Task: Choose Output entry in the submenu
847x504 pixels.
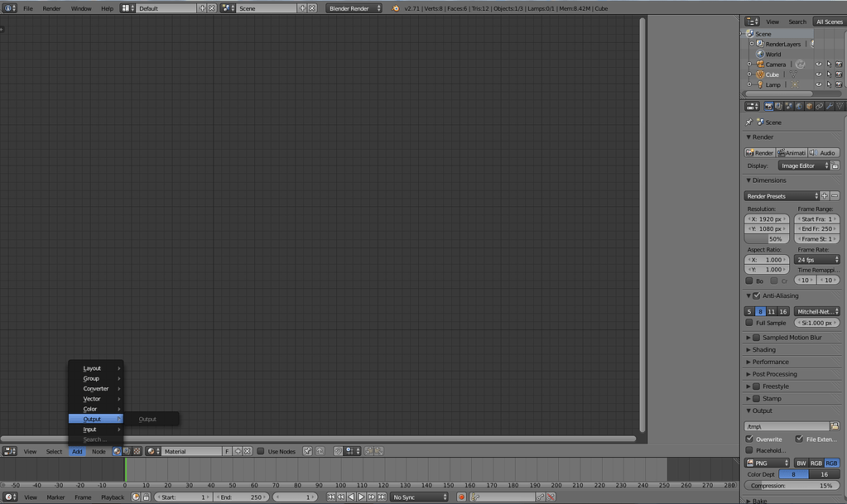Action: 152,420
